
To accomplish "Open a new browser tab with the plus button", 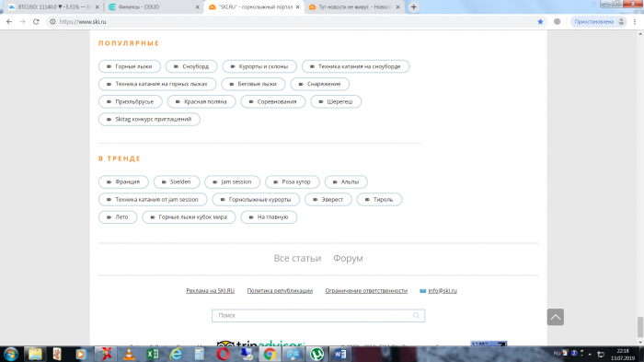I will 414,7.
